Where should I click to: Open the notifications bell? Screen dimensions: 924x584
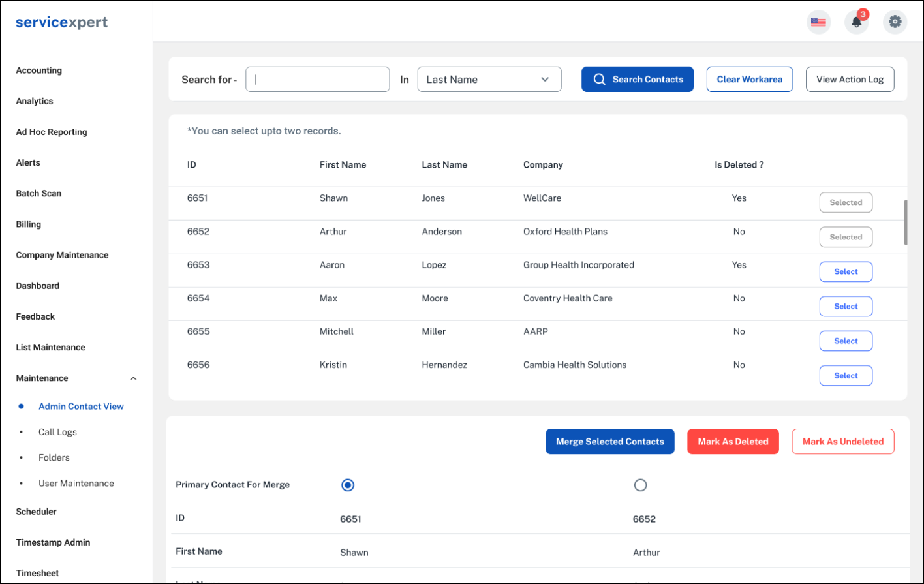pyautogui.click(x=856, y=22)
